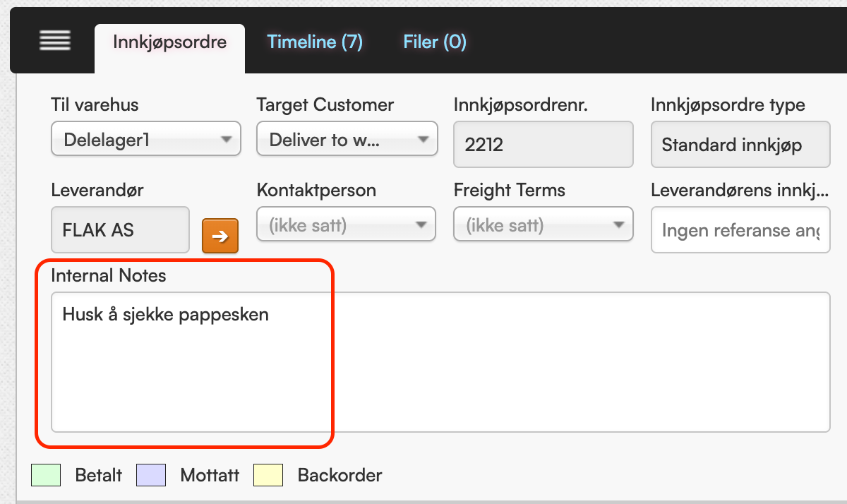
Task: Open the hamburger menu icon
Action: tap(55, 42)
